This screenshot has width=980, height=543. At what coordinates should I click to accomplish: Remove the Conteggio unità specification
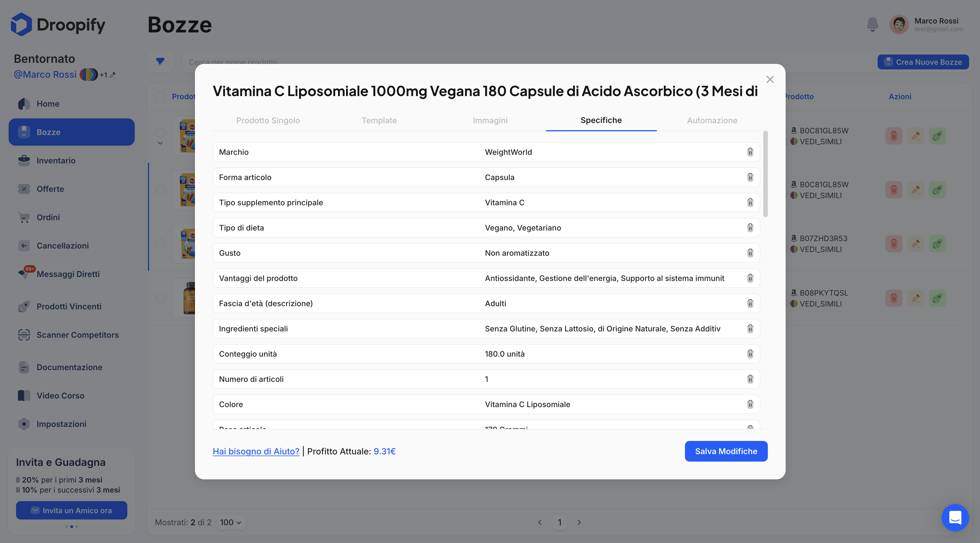coord(750,353)
